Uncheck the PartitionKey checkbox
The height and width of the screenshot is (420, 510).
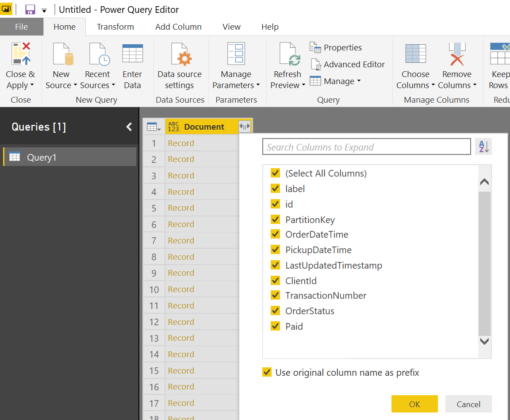click(x=275, y=219)
